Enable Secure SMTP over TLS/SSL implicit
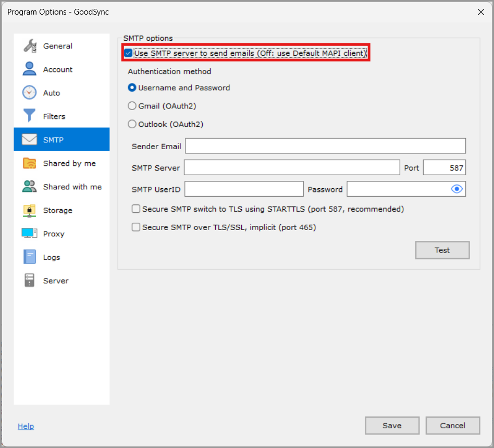This screenshot has width=494, height=448. 136,227
